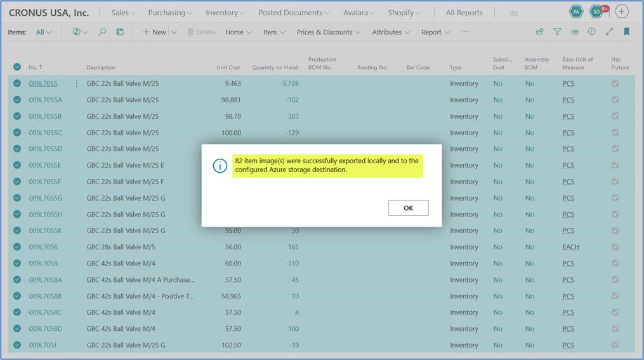644x360 pixels.
Task: Click OK in the export dialog
Action: [408, 208]
